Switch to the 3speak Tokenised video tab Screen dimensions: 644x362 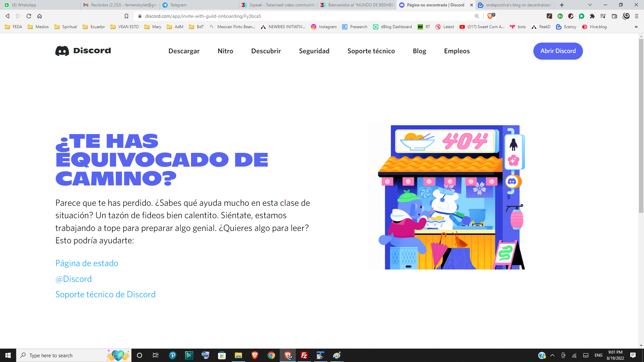coord(278,5)
